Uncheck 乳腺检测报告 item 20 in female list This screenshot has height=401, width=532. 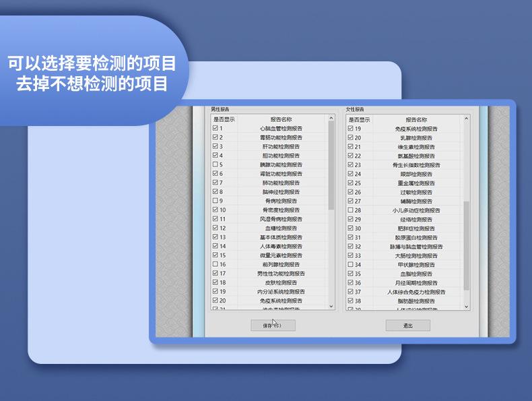pyautogui.click(x=350, y=137)
